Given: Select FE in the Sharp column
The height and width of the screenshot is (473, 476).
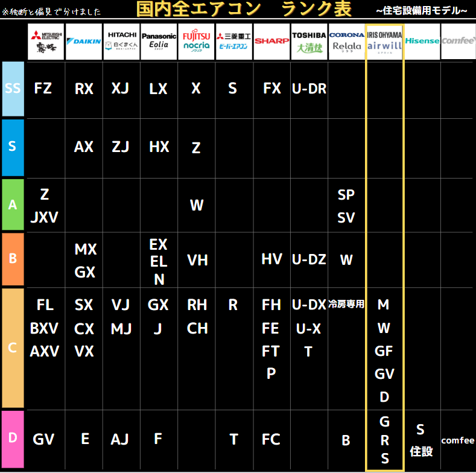Looking at the screenshot, I should (x=270, y=328).
